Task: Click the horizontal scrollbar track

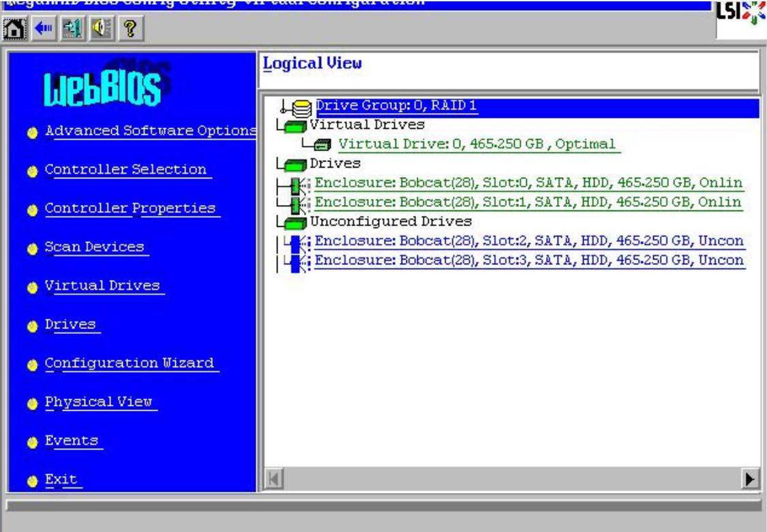Action: 512,479
